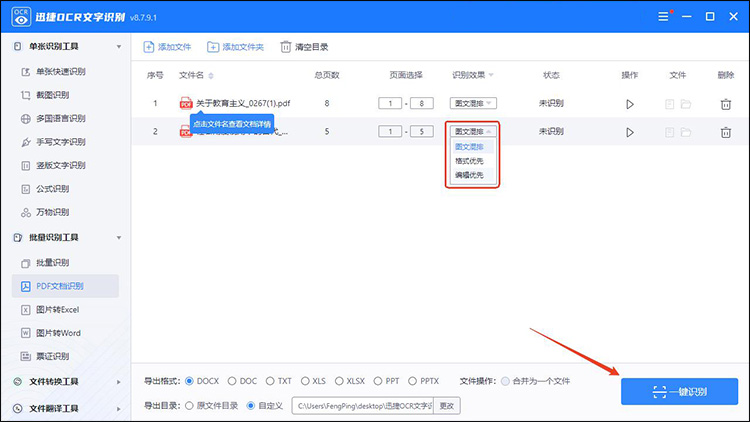Click the 清空目录 button
Screen dimensions: 750x422
tap(304, 47)
